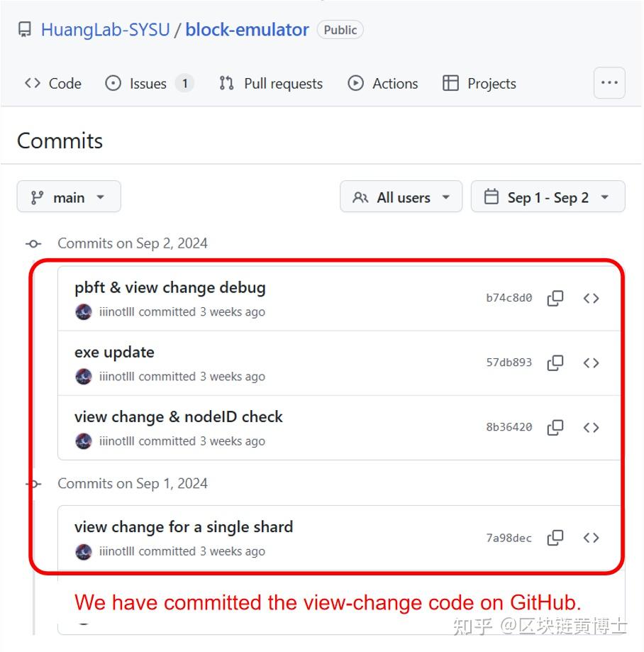644x652 pixels.
Task: Copy full SHA for commit 8b36420
Action: pyautogui.click(x=555, y=427)
